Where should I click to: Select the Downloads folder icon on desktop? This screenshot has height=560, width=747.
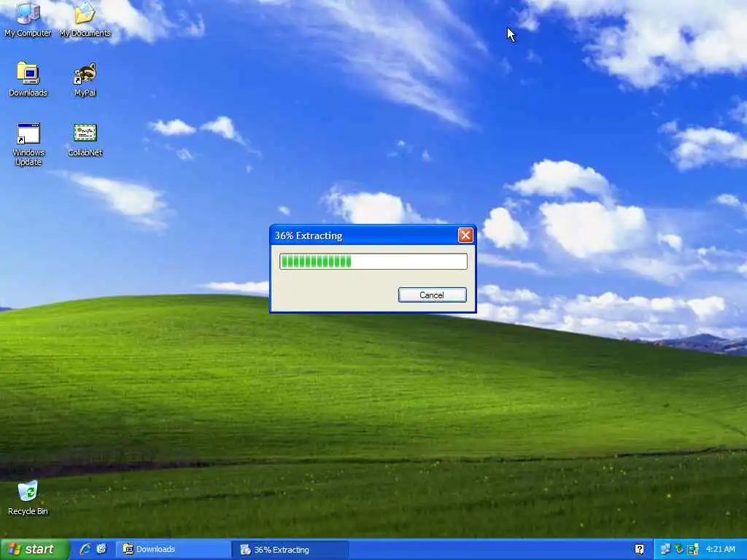tap(28, 79)
